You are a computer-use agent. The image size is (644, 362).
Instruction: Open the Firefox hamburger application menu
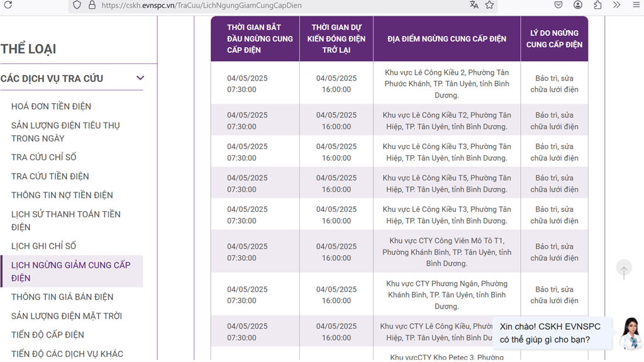(635, 5)
